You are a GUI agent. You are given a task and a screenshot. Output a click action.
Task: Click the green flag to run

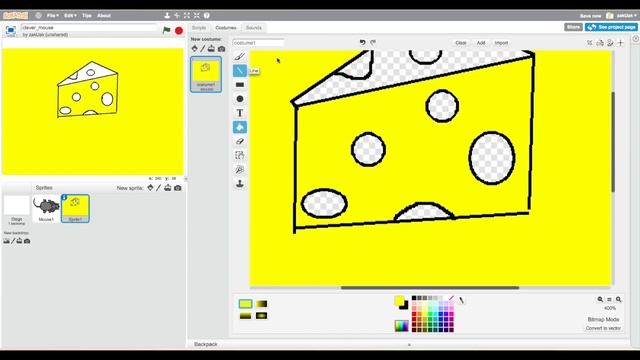(x=167, y=30)
